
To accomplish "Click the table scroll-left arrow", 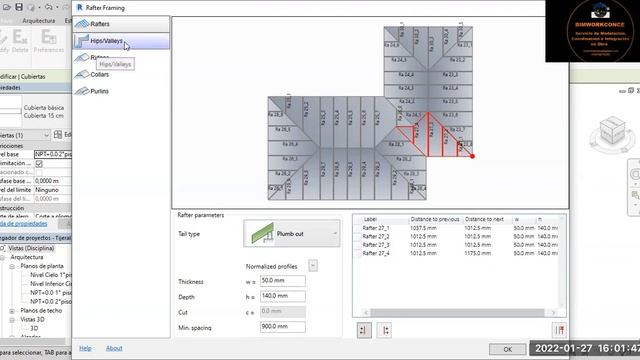I will click(366, 313).
